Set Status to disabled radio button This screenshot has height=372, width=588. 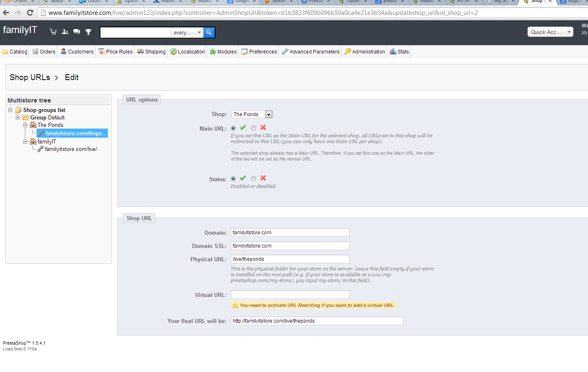(x=254, y=179)
